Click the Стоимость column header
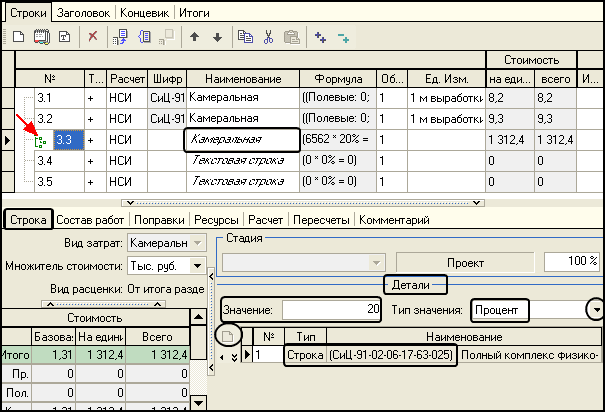Viewport: 605px width, 412px height. pos(526,61)
